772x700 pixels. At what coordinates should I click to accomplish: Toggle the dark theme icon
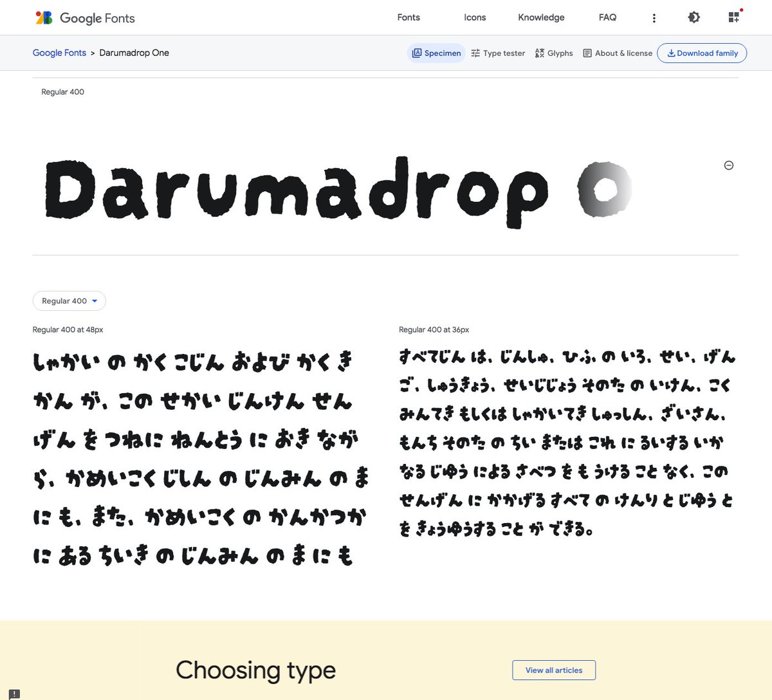pos(694,17)
